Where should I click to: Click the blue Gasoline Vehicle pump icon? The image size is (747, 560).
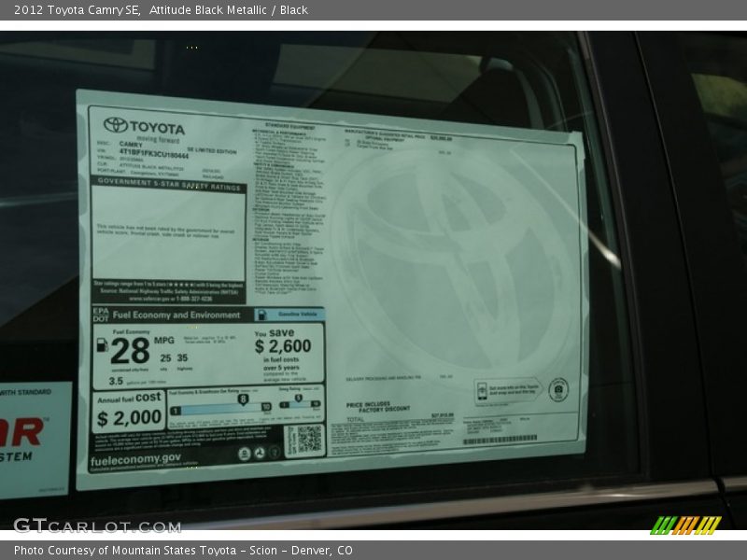262,315
